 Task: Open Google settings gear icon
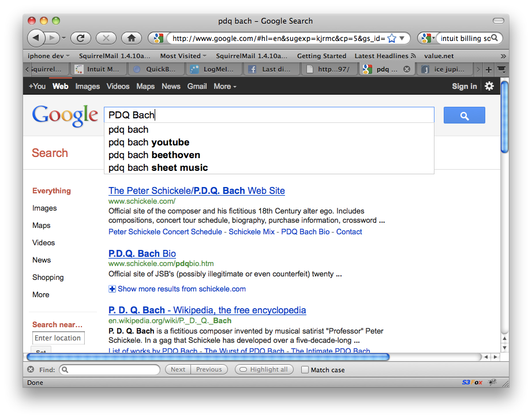click(x=489, y=86)
